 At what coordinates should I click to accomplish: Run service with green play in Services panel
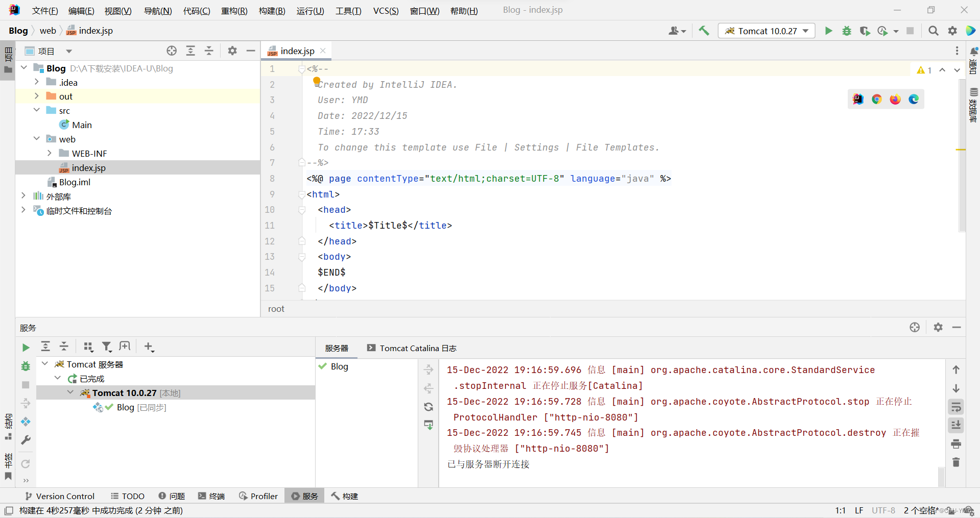(x=26, y=348)
